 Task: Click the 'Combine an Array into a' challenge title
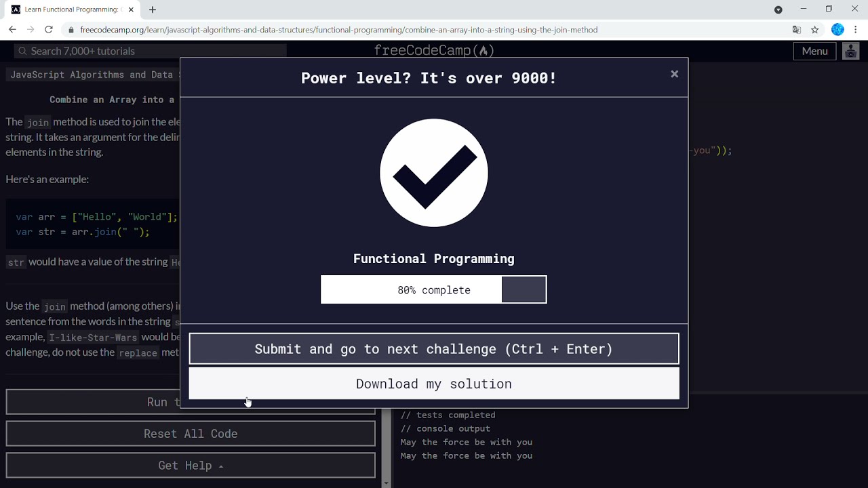pyautogui.click(x=112, y=100)
